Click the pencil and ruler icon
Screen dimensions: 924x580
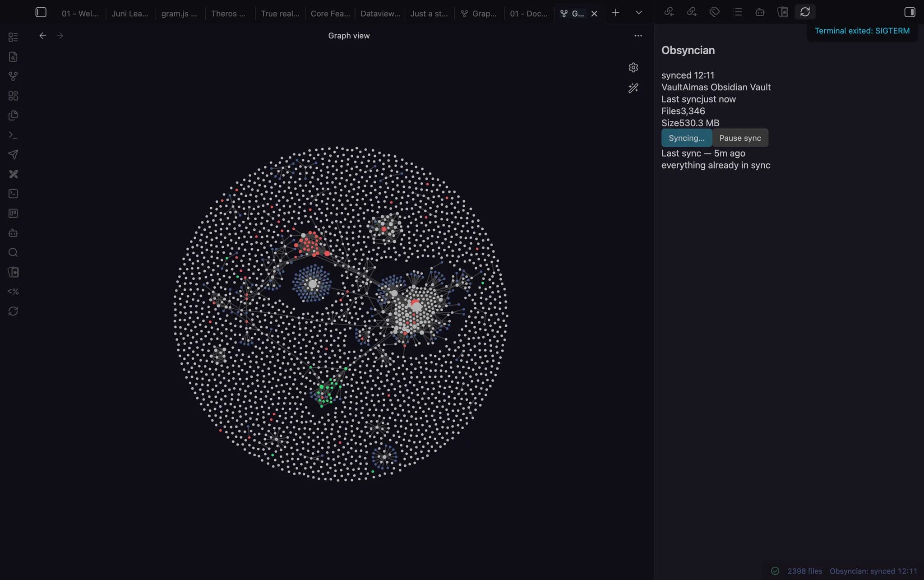coord(13,174)
